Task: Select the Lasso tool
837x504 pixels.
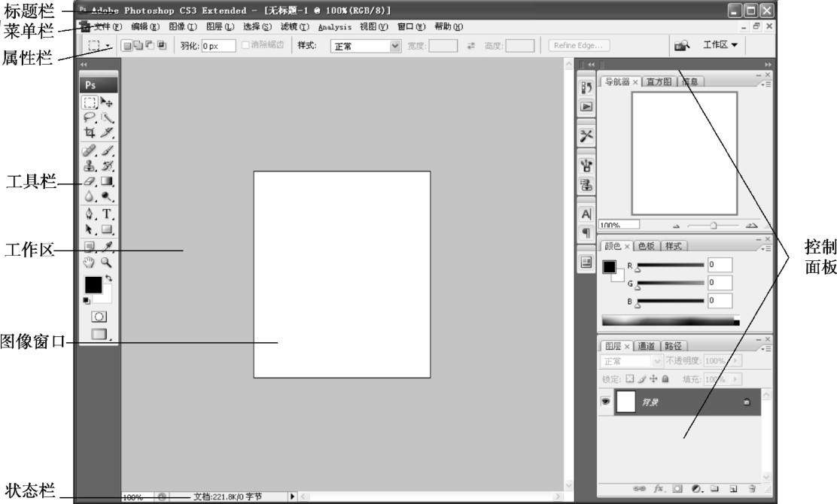Action: (90, 117)
